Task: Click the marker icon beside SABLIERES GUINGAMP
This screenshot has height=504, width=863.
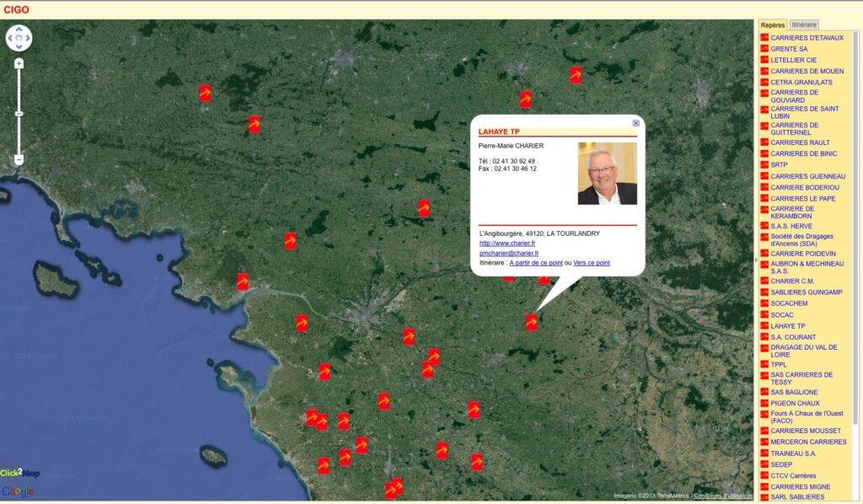Action: coord(764,292)
